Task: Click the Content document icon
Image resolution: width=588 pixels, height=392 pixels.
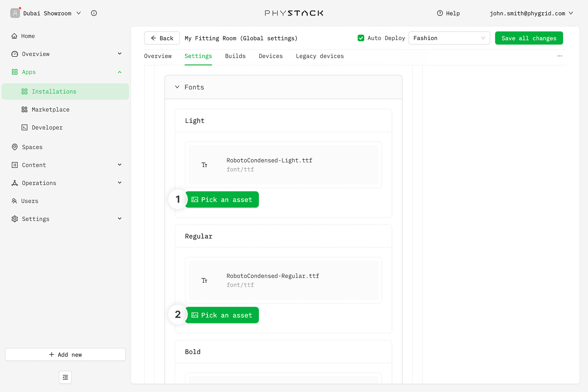Action: [x=15, y=165]
